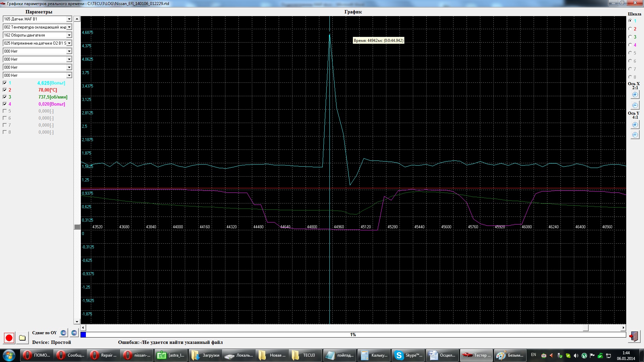The image size is (644, 362).
Task: Select scale radio button 1
Action: pyautogui.click(x=630, y=21)
